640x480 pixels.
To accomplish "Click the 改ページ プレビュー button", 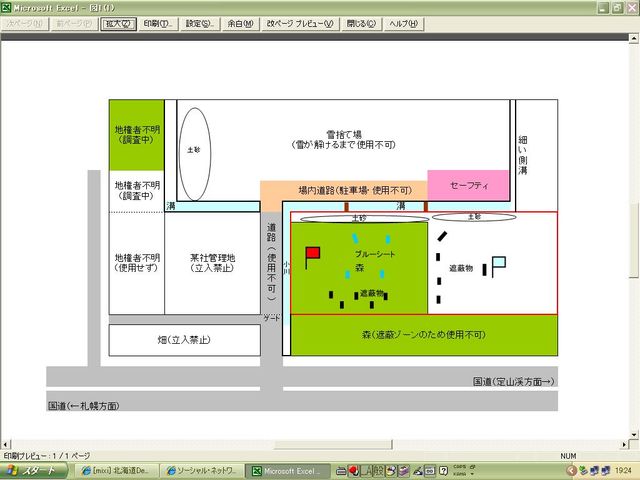I will coord(300,23).
